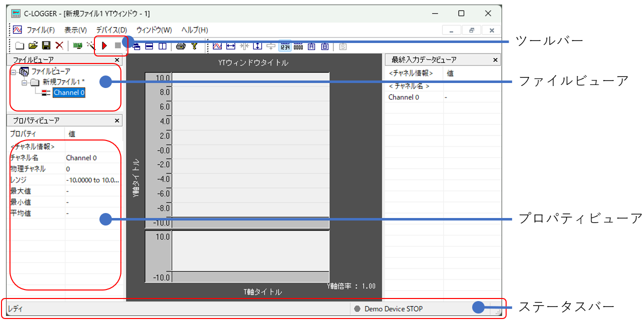Click the waveform graph icon in toolbar
This screenshot has height=322, width=644.
217,46
